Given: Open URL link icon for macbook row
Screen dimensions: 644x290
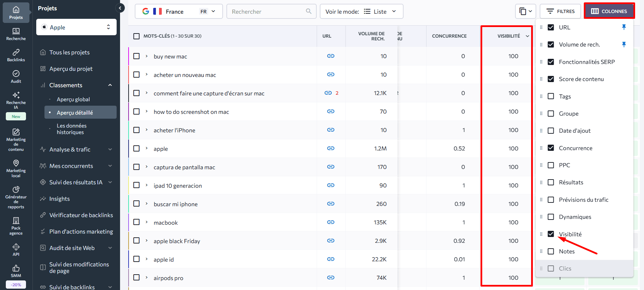Looking at the screenshot, I should [331, 222].
